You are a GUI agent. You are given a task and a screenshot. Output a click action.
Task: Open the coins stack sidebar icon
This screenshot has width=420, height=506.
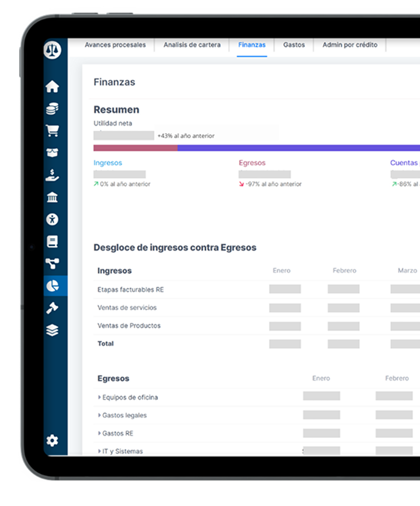tap(52, 109)
